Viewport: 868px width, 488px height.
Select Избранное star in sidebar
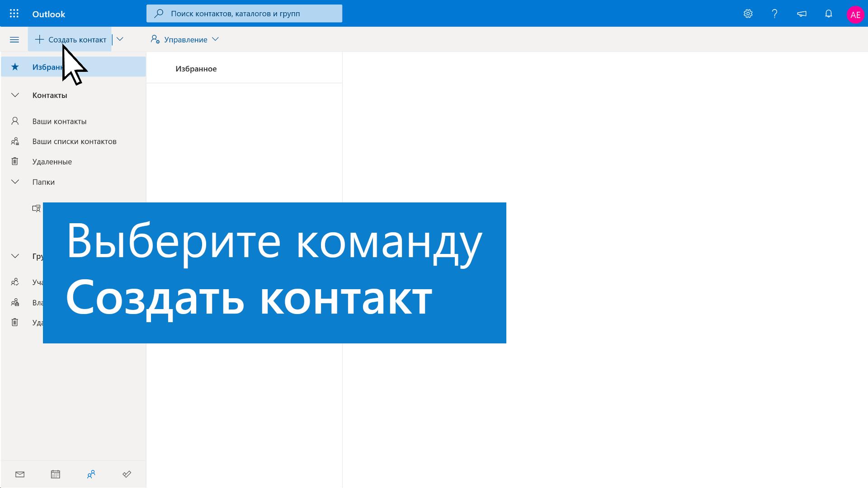(x=15, y=67)
